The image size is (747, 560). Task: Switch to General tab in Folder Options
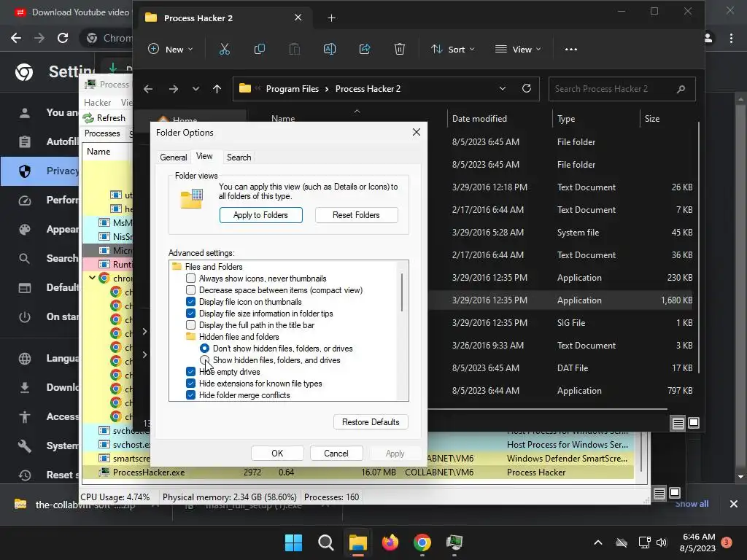174,157
